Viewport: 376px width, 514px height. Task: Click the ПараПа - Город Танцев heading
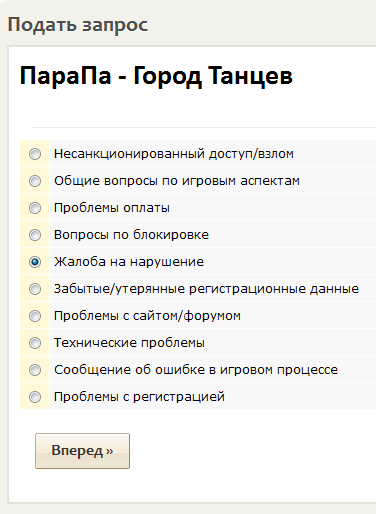tap(156, 76)
